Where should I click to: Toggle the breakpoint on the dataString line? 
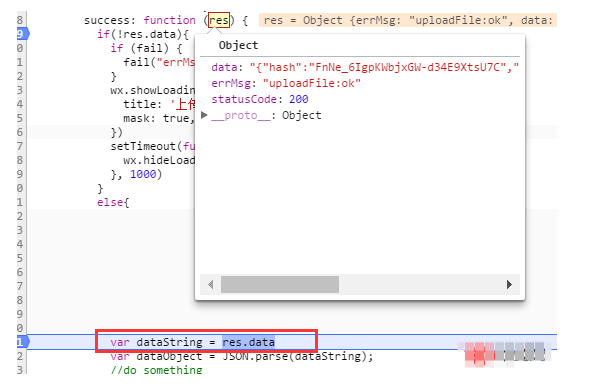click(x=22, y=342)
